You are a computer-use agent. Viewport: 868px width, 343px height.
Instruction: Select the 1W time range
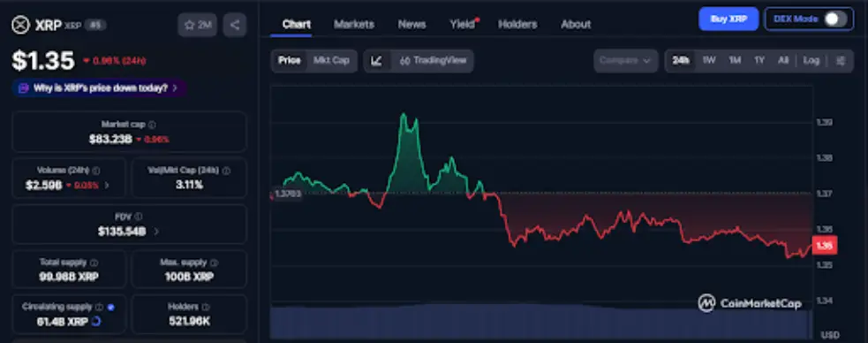coord(709,60)
